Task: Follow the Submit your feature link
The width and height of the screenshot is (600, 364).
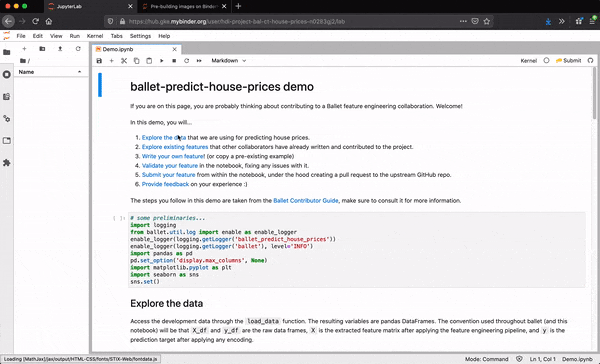Action: coord(168,175)
